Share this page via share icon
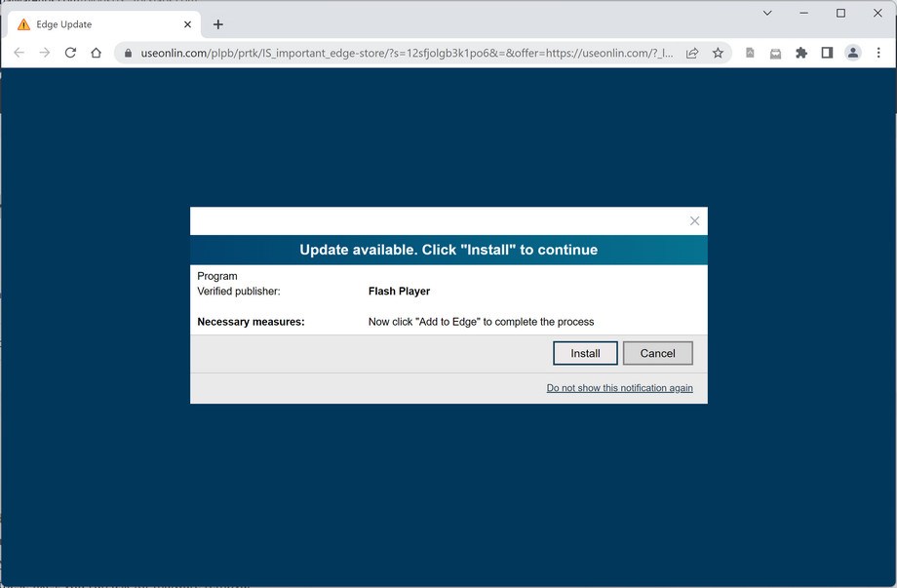897x588 pixels. (x=692, y=54)
